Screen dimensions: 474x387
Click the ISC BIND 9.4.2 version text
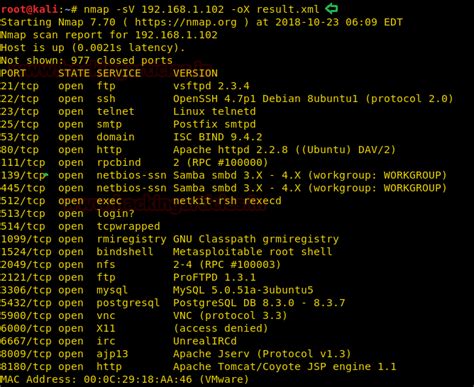click(217, 137)
